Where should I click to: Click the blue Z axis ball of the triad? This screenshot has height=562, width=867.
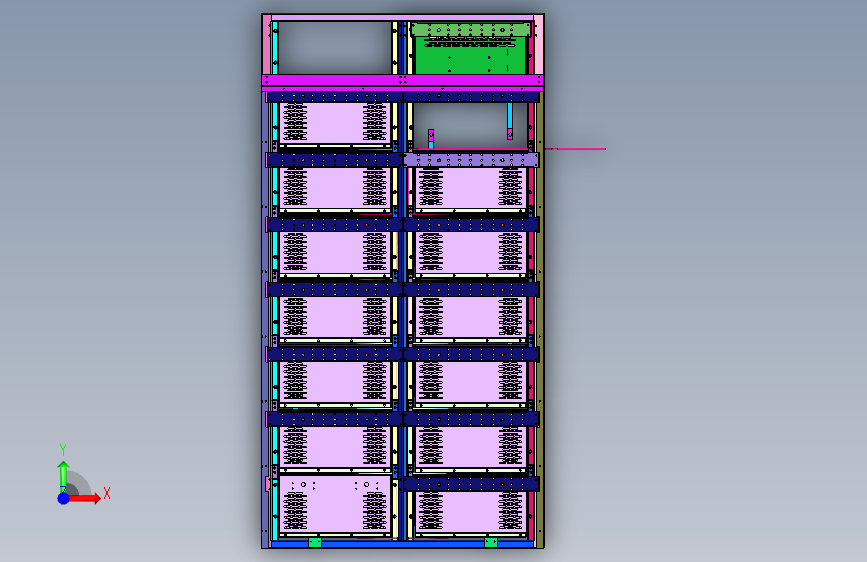64,498
